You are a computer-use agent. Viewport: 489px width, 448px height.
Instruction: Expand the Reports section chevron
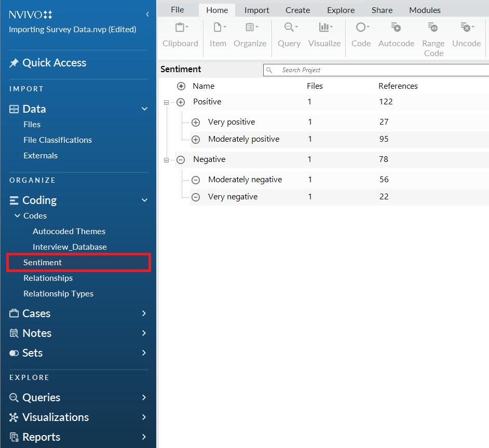pyautogui.click(x=144, y=437)
